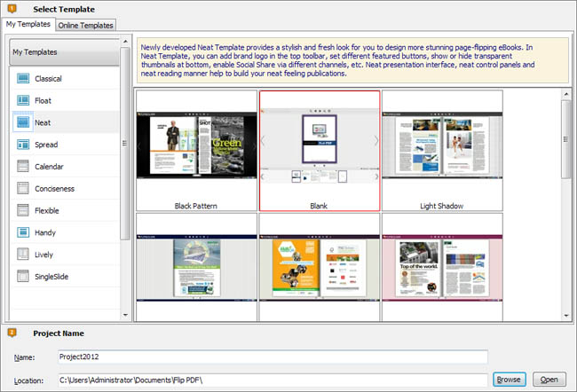Choose the SingleSlide template icon
The width and height of the screenshot is (577, 392).
[22, 276]
